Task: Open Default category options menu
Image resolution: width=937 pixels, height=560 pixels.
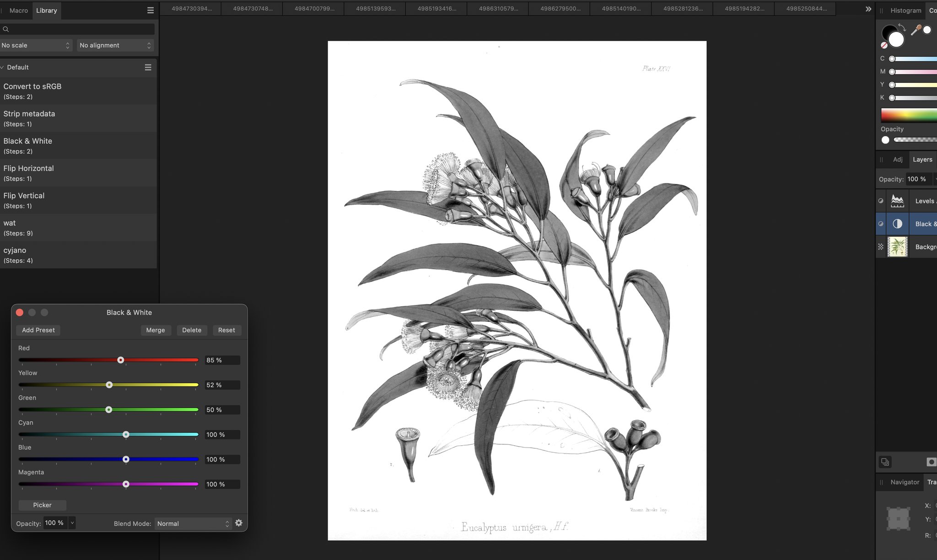Action: pyautogui.click(x=148, y=67)
